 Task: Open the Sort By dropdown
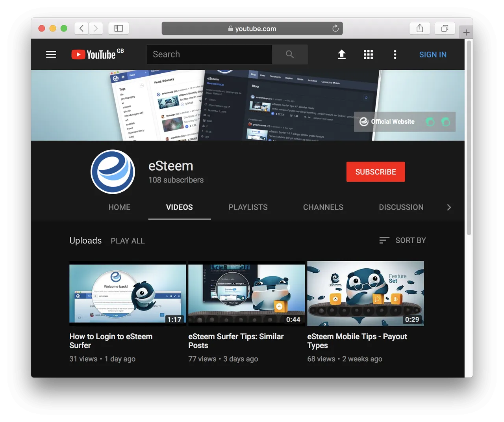(402, 240)
